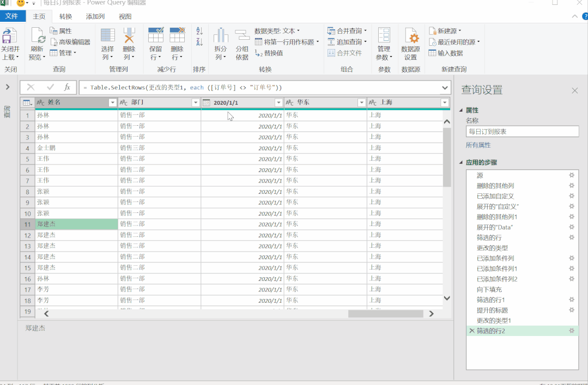Viewport: 588px width, 385px height.
Task: Click the vertical scrollbar thumb in the grid
Action: click(x=447, y=157)
